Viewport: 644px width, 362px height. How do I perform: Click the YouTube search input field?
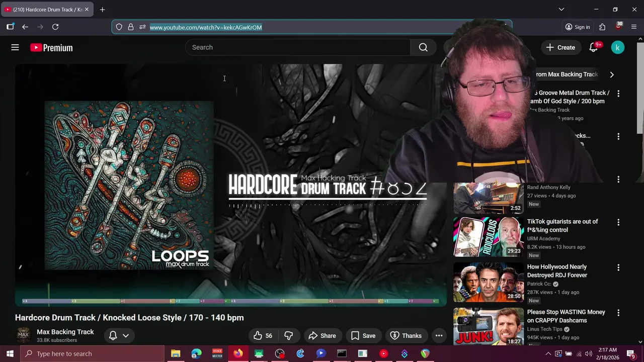point(298,47)
